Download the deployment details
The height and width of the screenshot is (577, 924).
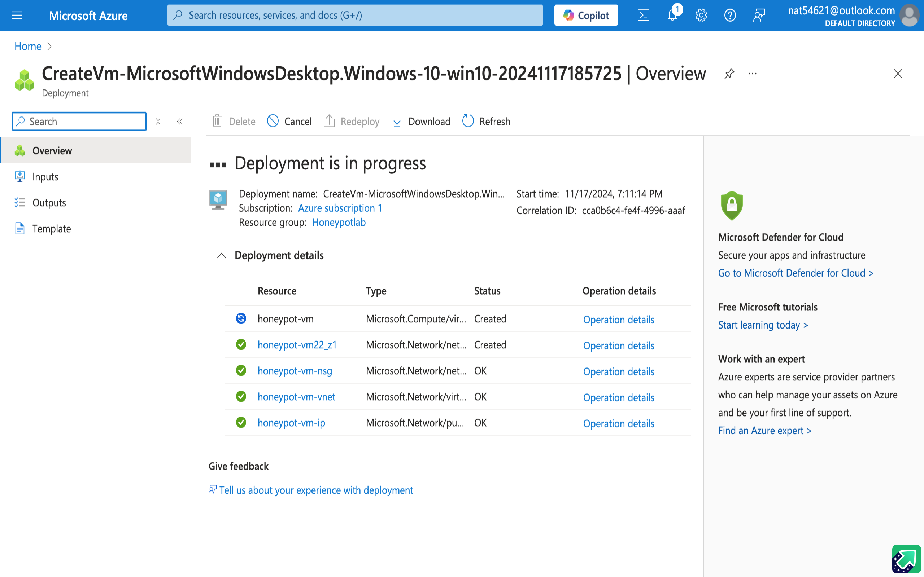(x=422, y=122)
